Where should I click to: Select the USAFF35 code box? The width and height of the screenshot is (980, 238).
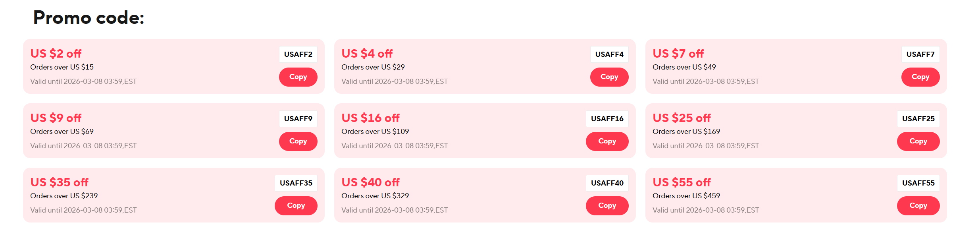(296, 183)
